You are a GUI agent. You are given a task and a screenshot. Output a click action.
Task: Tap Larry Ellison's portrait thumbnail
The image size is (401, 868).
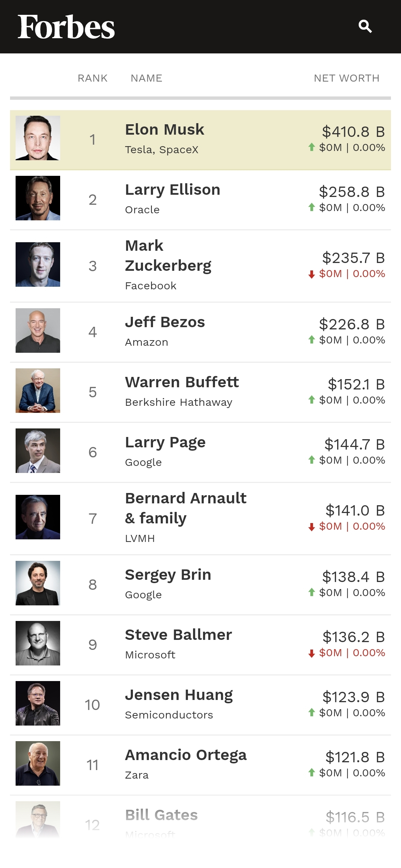point(38,198)
